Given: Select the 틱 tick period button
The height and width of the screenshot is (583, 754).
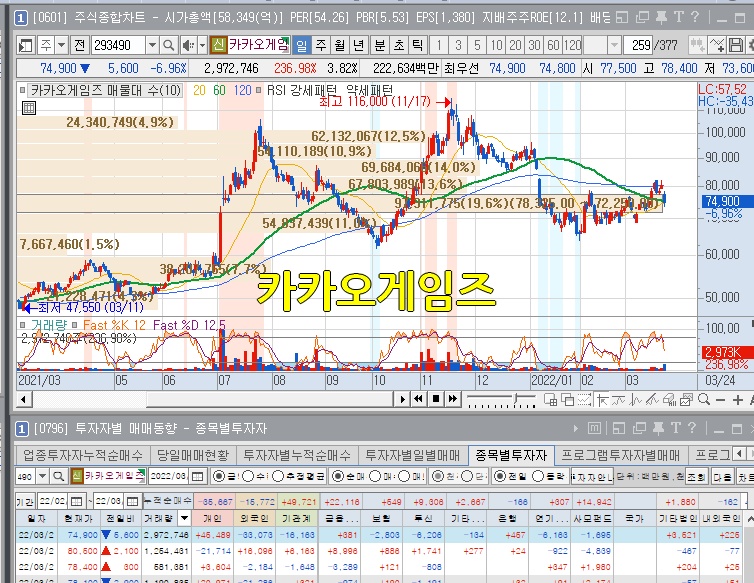Looking at the screenshot, I should pos(417,46).
